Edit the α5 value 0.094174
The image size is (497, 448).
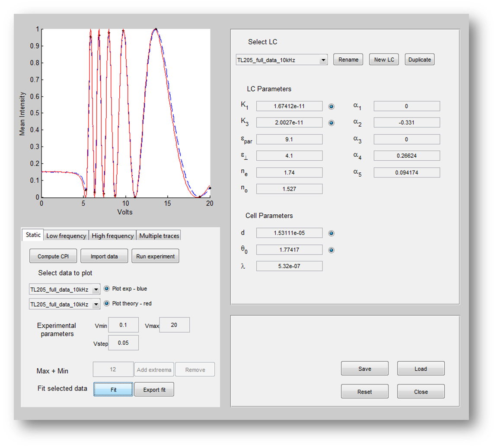(x=407, y=173)
